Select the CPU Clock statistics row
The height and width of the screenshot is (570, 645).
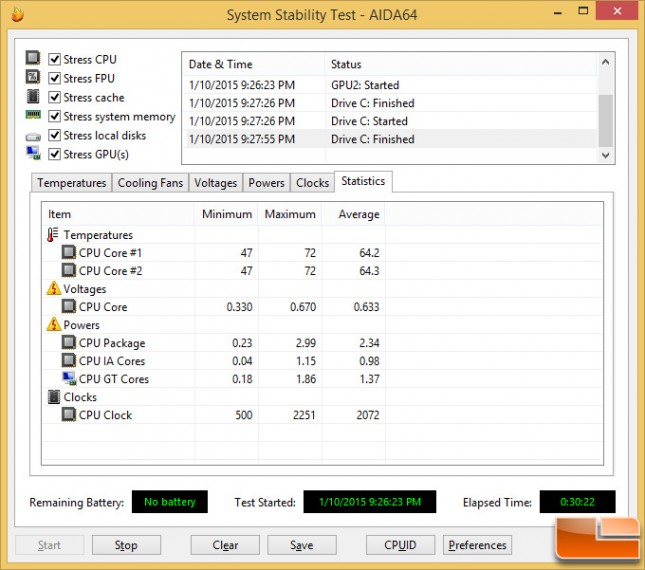323,415
